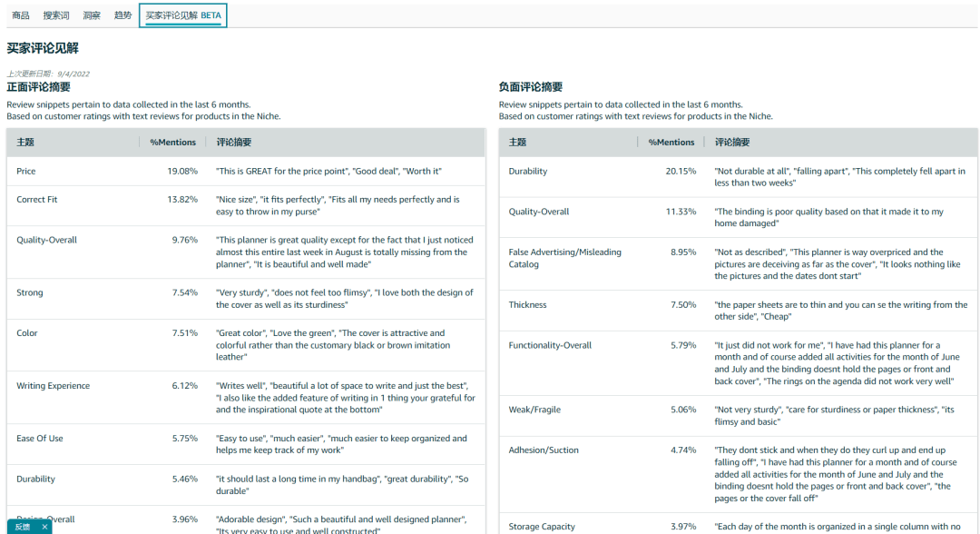The image size is (980, 534).
Task: Select the 趋势 tab
Action: point(122,15)
